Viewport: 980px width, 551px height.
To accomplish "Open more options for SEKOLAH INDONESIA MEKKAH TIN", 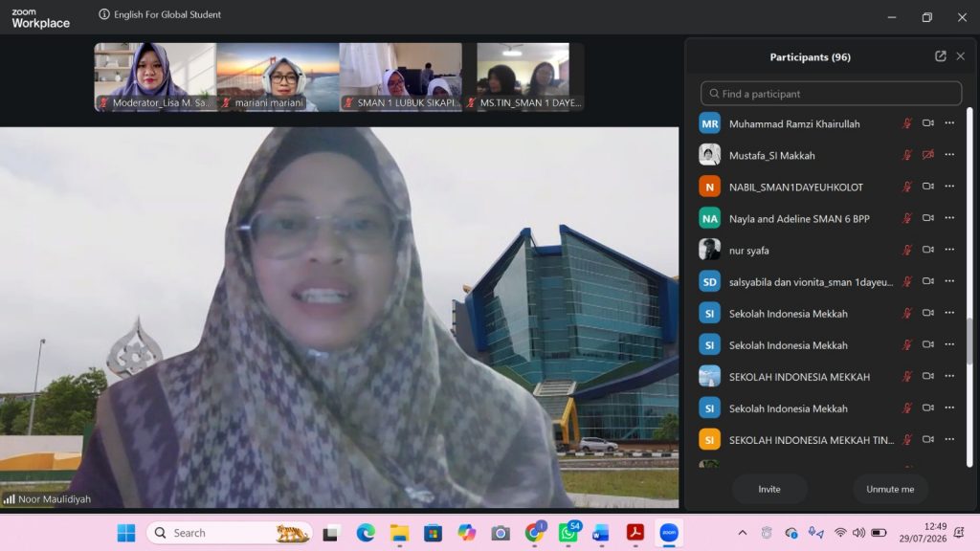I will pos(949,439).
